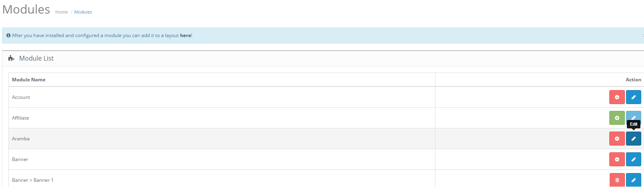
Task: Follow the 'here' layout link in alert
Action: pos(185,35)
